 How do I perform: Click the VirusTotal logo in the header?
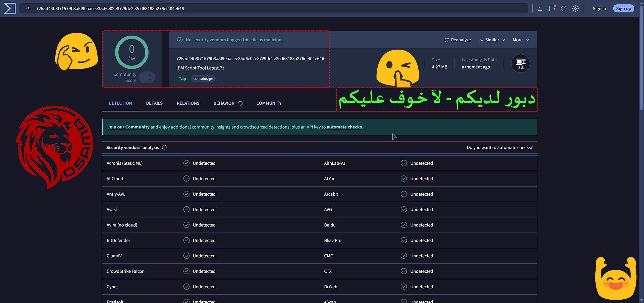coord(10,8)
